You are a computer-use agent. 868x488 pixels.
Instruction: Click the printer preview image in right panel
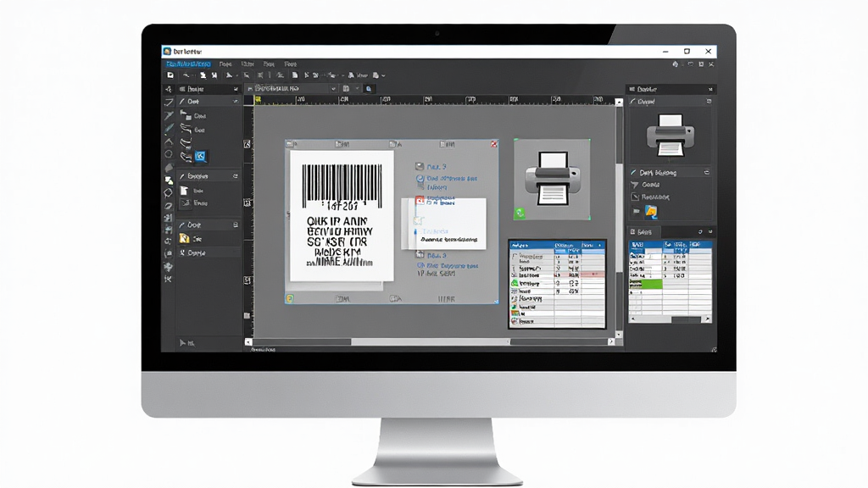pos(670,135)
